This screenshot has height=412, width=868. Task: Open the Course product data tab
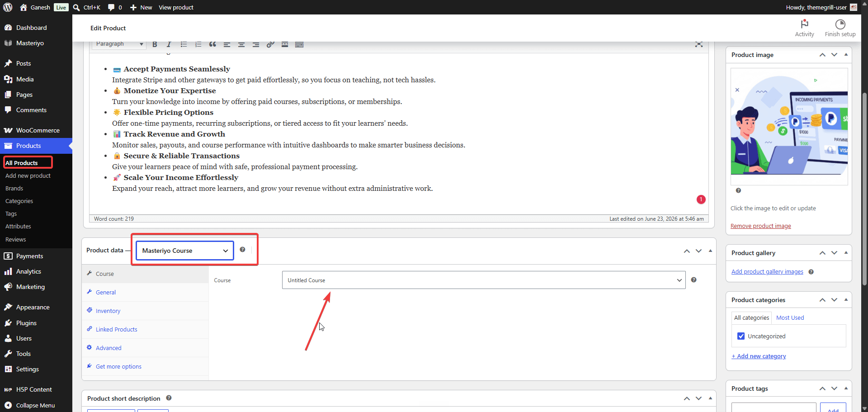(145, 274)
